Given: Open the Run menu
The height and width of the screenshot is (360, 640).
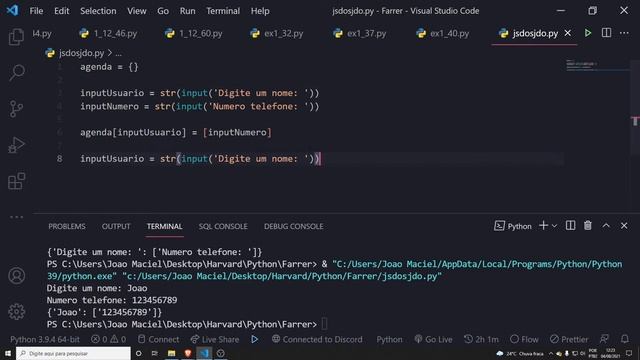Looking at the screenshot, I should pos(187,11).
